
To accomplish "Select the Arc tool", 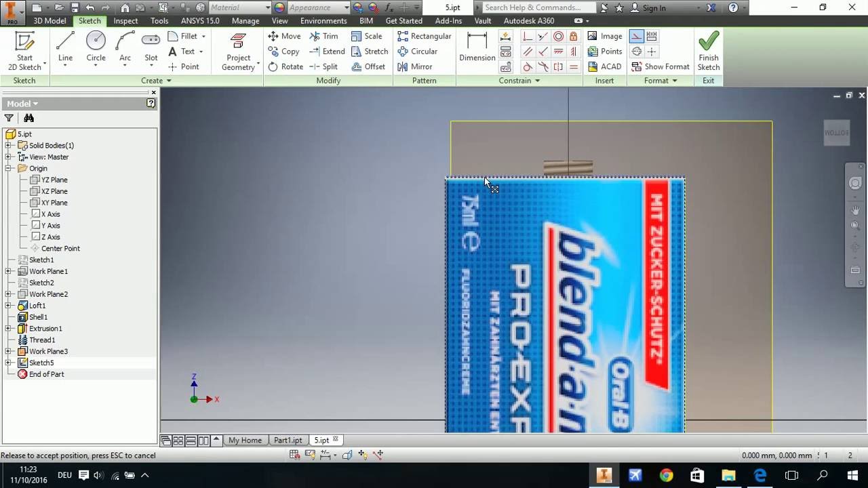I will pyautogui.click(x=125, y=47).
